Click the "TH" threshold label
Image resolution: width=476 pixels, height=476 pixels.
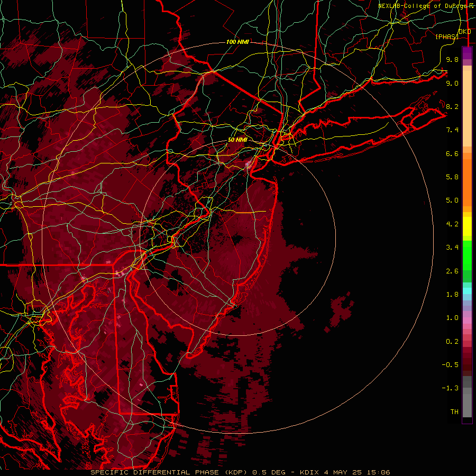point(454,412)
